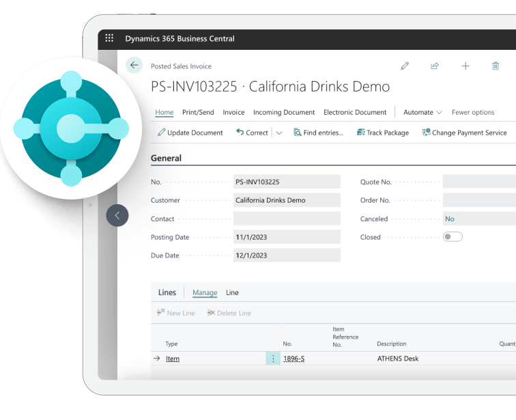Click Find entries action
The height and width of the screenshot is (420, 516).
[319, 133]
